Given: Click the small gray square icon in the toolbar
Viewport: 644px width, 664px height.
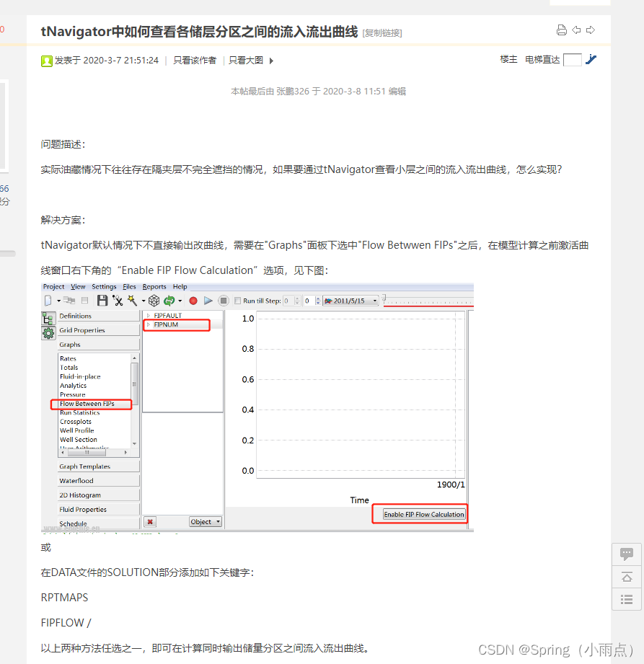Looking at the screenshot, I should coord(85,301).
